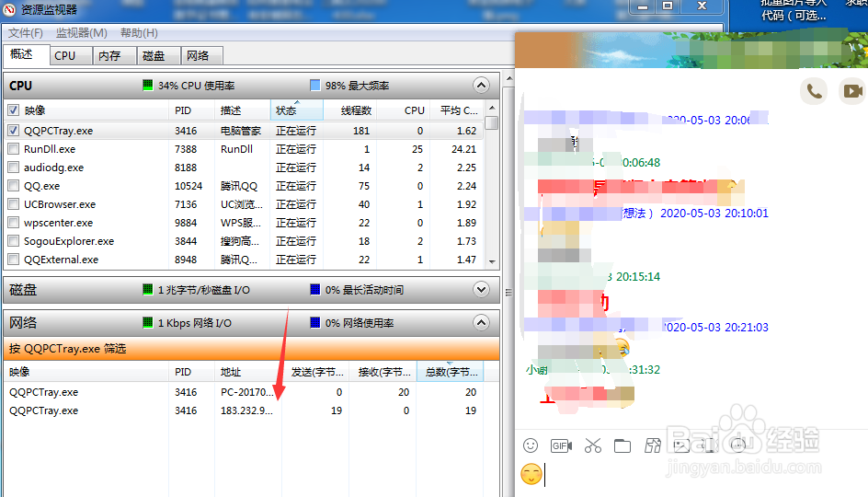Check the QQ.exe process checkbox
The width and height of the screenshot is (868, 497).
[x=13, y=186]
